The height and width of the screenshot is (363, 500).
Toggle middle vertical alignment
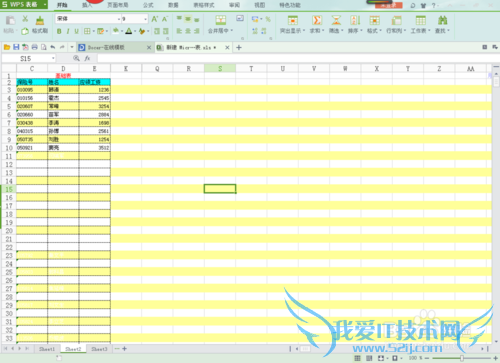(x=188, y=19)
